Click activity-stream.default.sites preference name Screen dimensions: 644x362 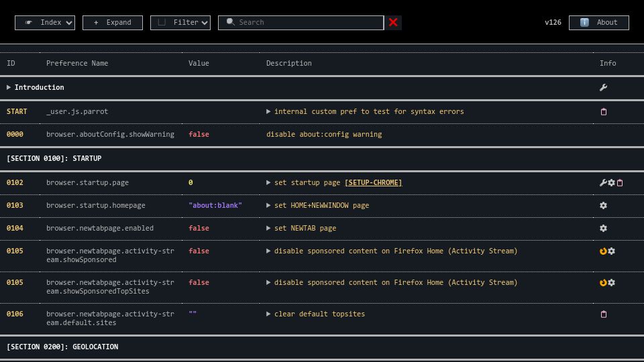point(110,318)
